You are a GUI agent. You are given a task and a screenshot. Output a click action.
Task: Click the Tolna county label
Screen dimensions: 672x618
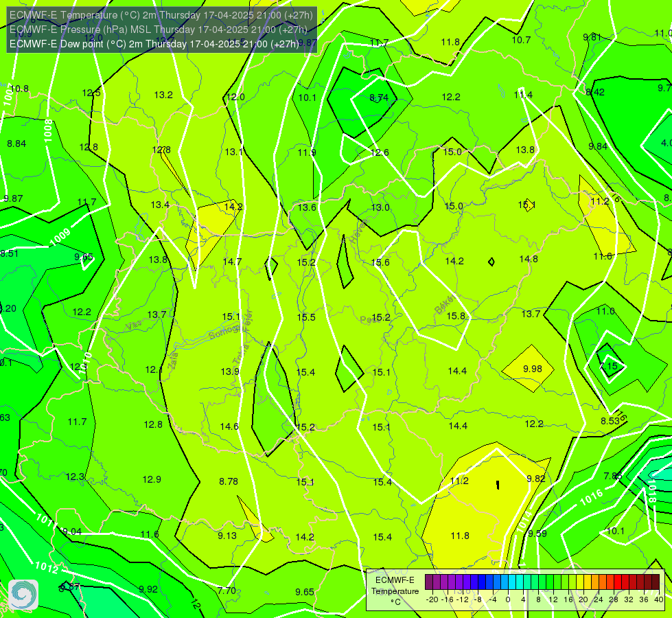pyautogui.click(x=242, y=353)
